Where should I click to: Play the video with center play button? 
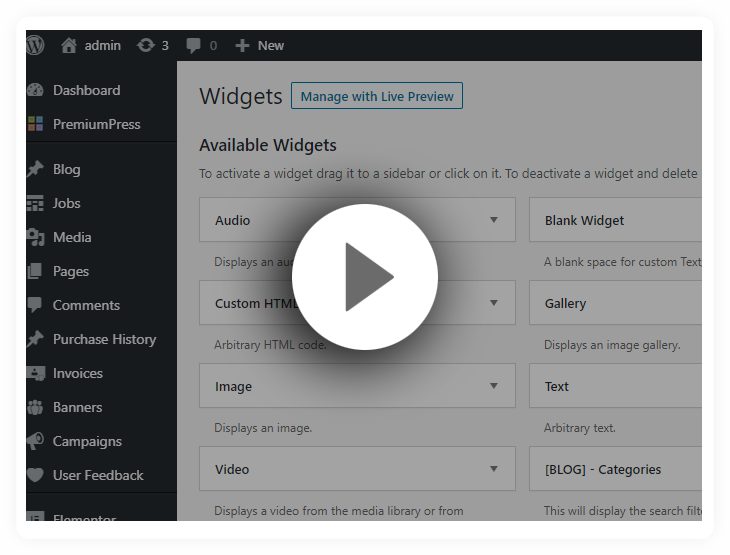[x=365, y=277]
